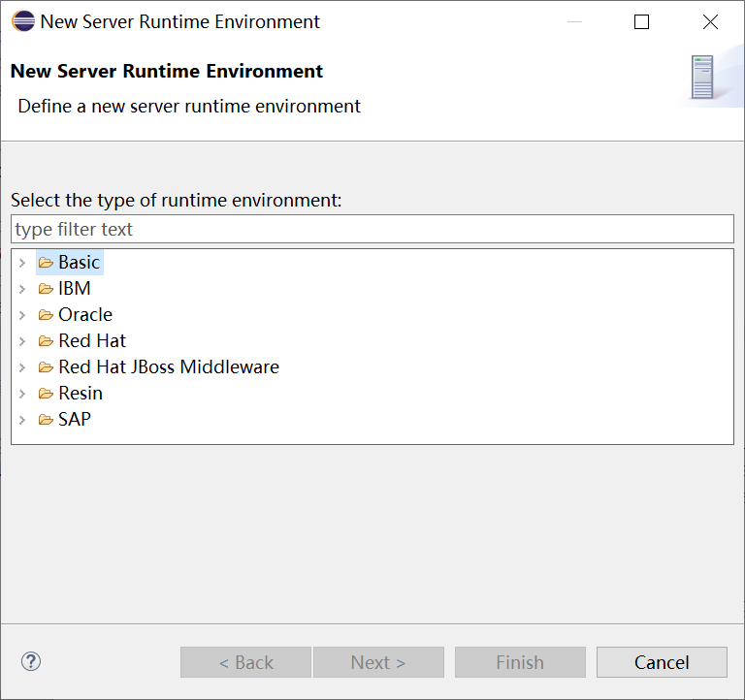The height and width of the screenshot is (700, 745).
Task: Expand the SAP tree node
Action: coord(22,420)
